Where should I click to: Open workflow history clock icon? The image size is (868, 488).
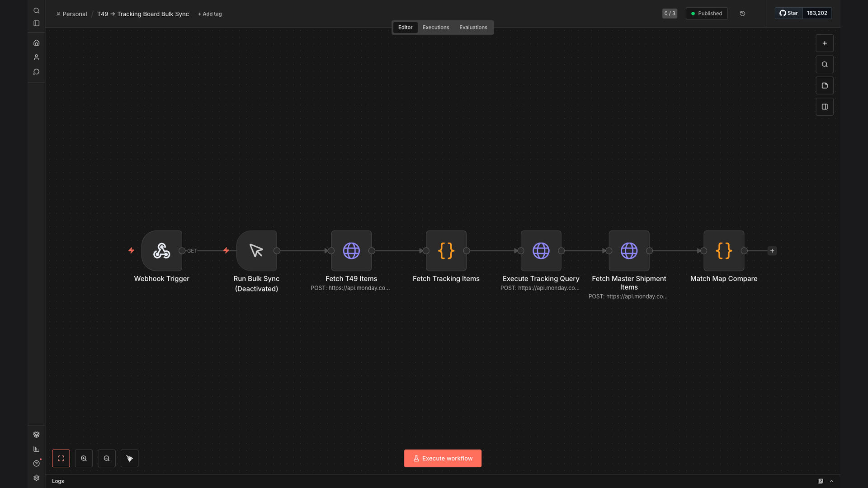pos(742,14)
